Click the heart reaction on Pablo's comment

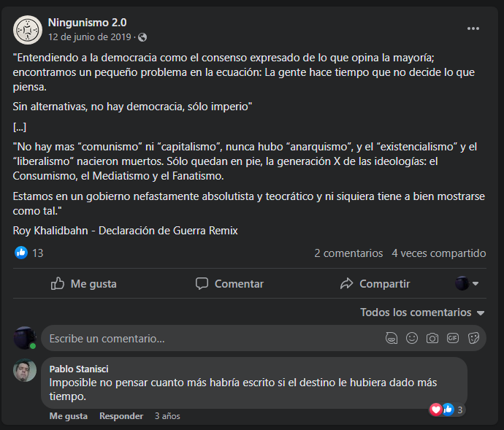(x=436, y=410)
